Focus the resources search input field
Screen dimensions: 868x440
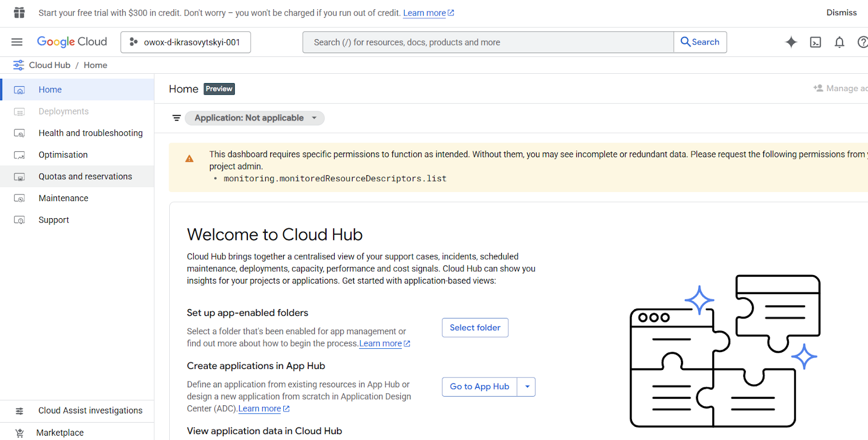[488, 42]
